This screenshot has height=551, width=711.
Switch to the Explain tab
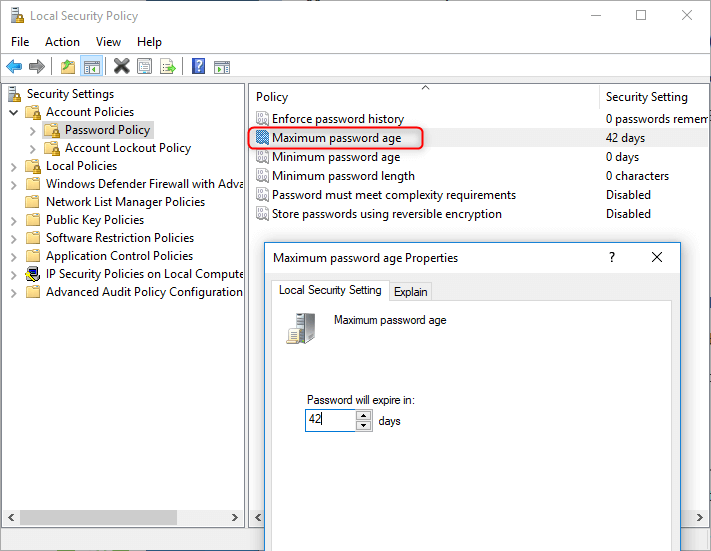(x=410, y=292)
